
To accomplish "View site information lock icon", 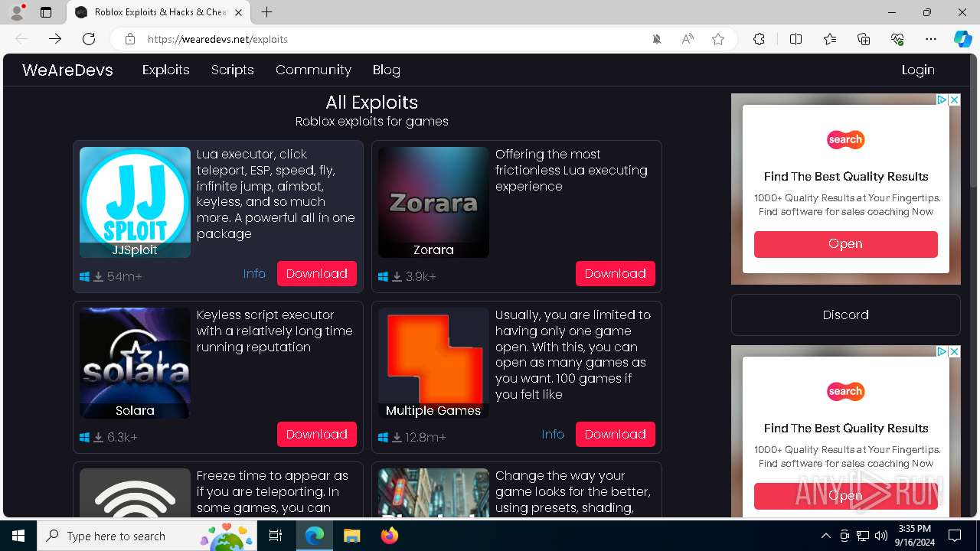I will click(130, 39).
